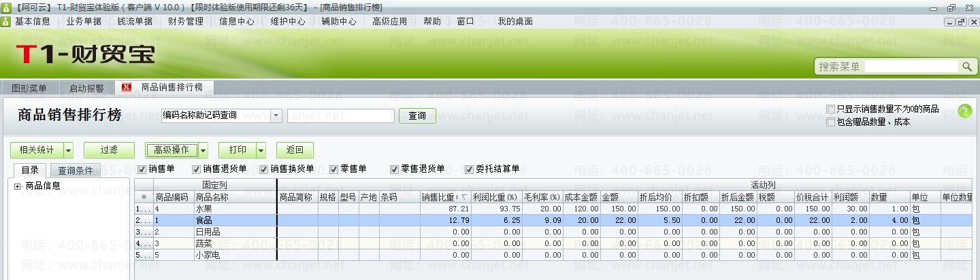Open the 帮助 menu
Screen dimensions: 980x280
click(x=432, y=21)
